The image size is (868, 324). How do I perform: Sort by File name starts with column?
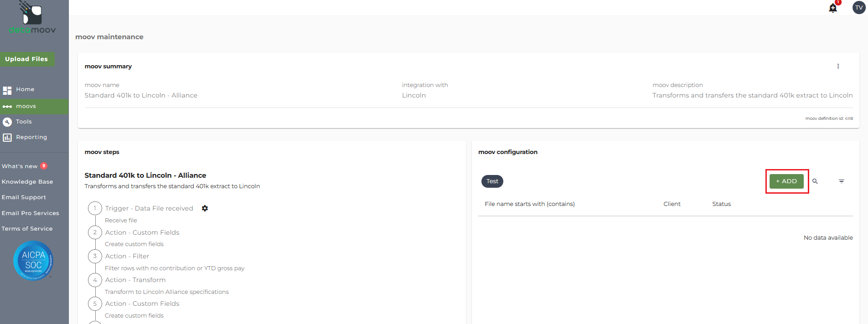click(530, 204)
